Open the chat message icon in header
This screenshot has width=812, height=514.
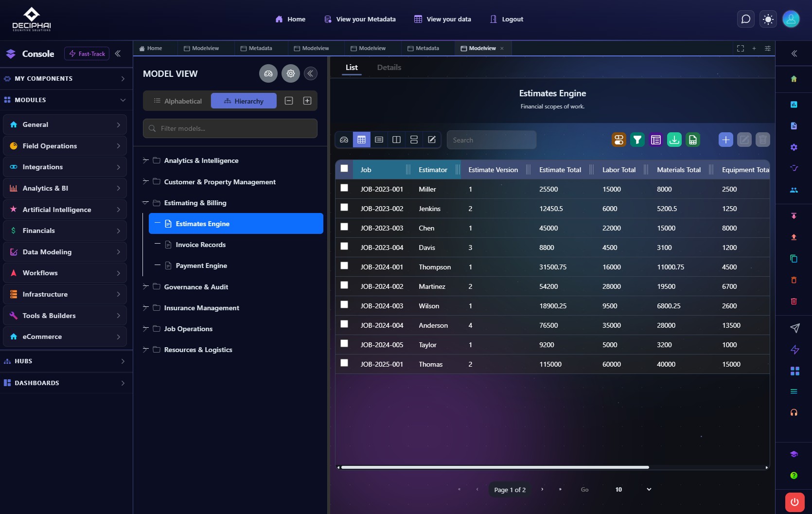pyautogui.click(x=745, y=19)
